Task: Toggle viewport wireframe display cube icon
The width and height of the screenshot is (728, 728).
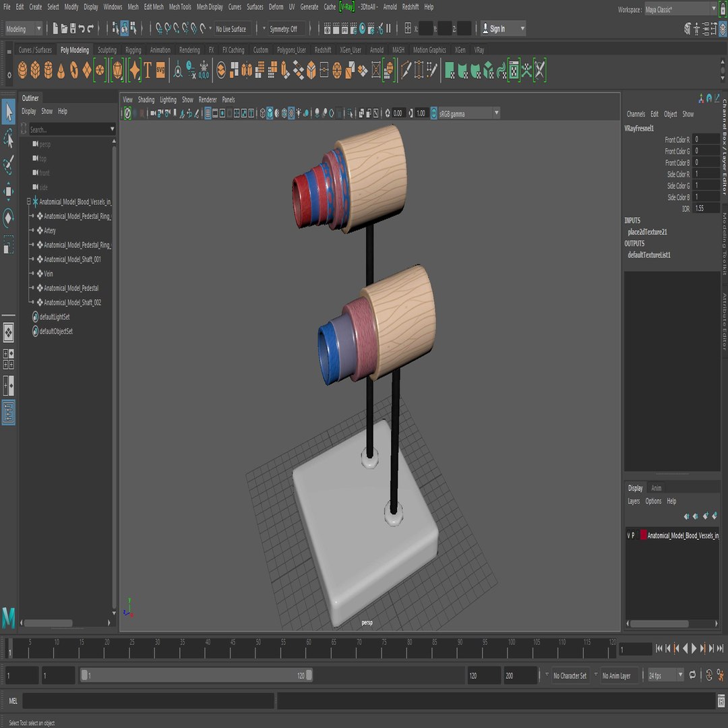Action: pyautogui.click(x=262, y=113)
